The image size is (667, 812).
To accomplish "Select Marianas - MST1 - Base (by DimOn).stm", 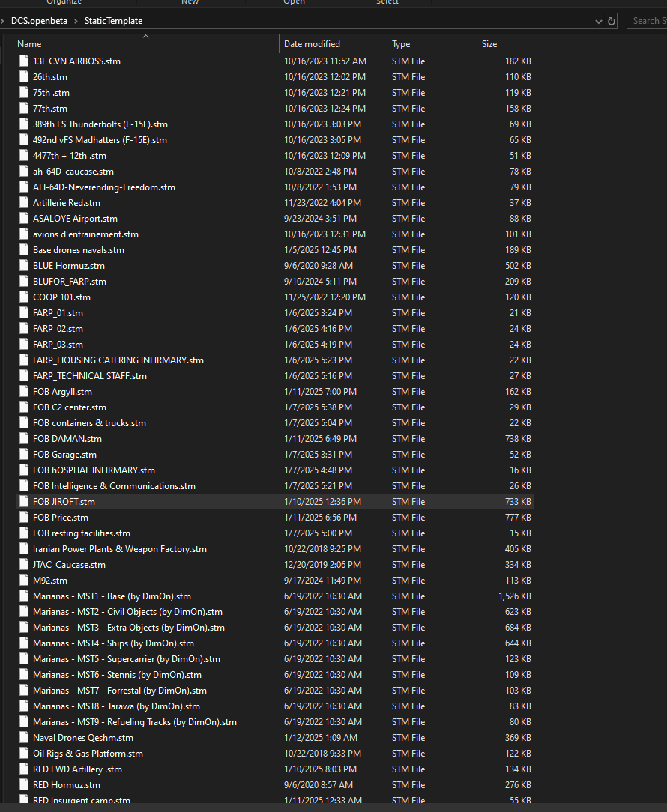I will [112, 596].
